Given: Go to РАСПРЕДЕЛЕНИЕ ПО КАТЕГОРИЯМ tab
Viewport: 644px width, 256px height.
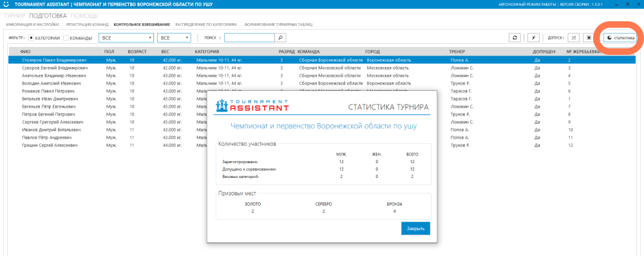Looking at the screenshot, I should coord(206,25).
